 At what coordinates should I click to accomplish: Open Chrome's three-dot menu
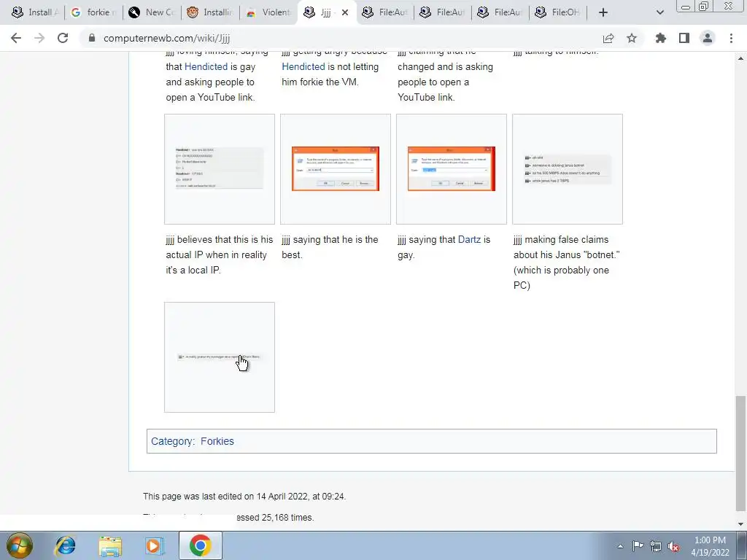[x=731, y=38]
